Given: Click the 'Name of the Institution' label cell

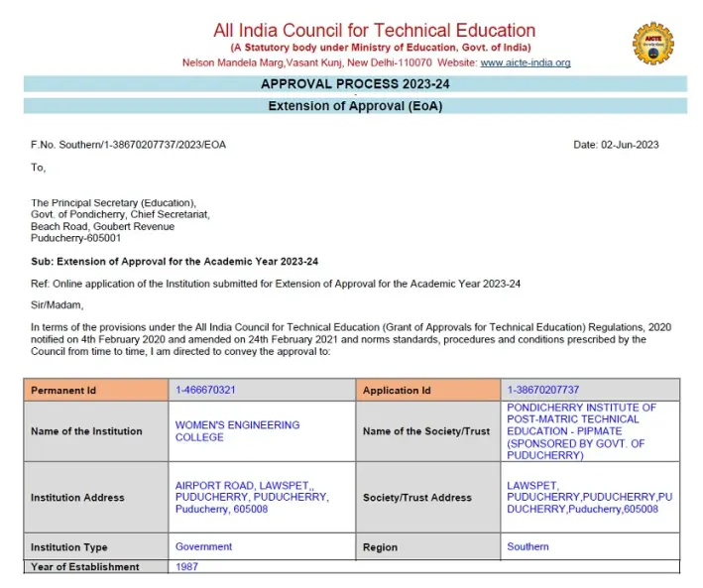Looking at the screenshot, I should tap(96, 431).
